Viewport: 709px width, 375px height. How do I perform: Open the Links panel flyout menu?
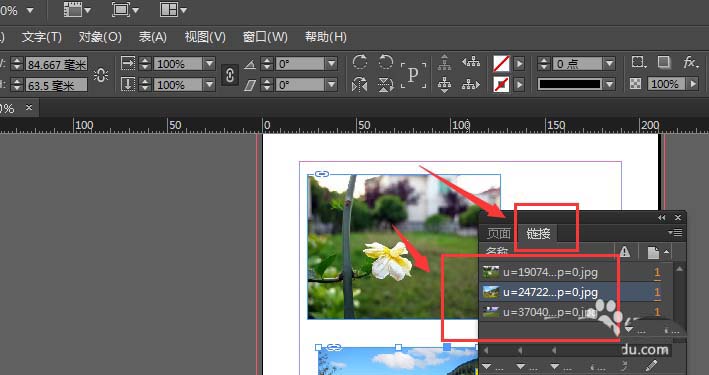click(x=676, y=233)
